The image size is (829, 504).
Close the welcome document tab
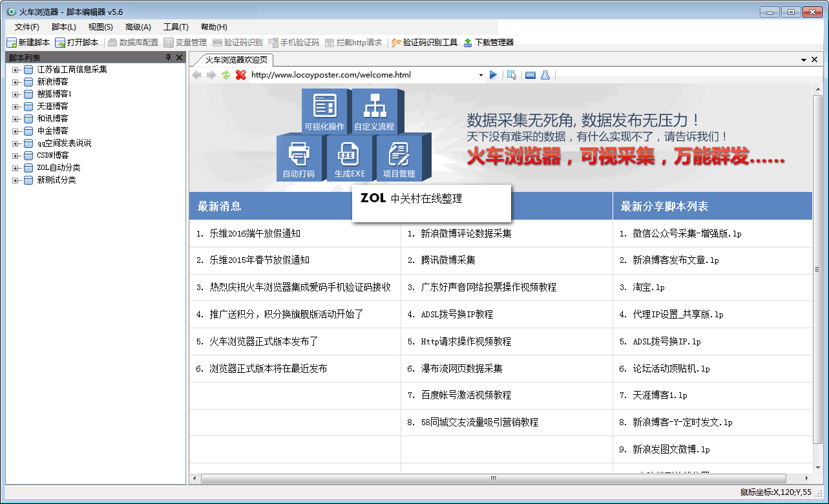[815, 59]
